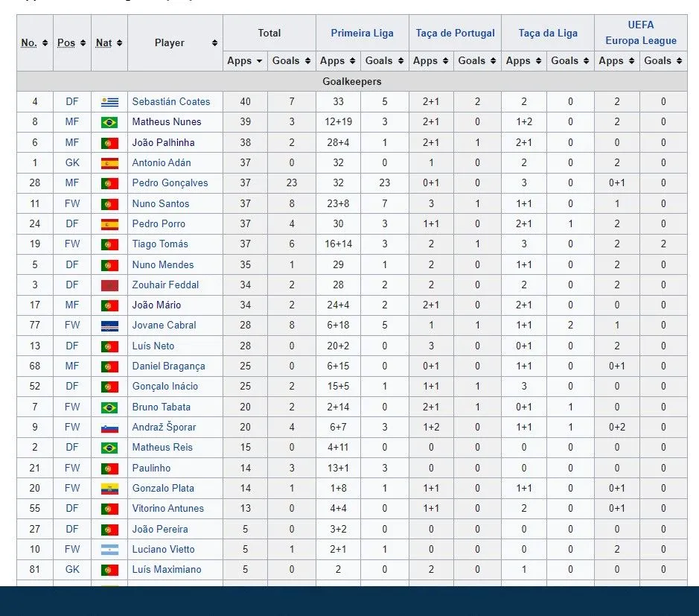
Task: Open the Taça de Portugal header link
Action: pyautogui.click(x=455, y=33)
